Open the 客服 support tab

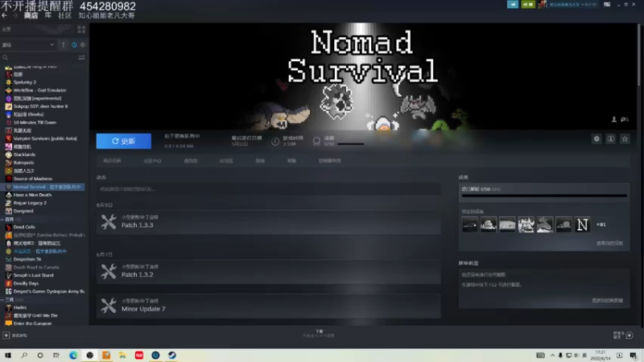click(291, 161)
